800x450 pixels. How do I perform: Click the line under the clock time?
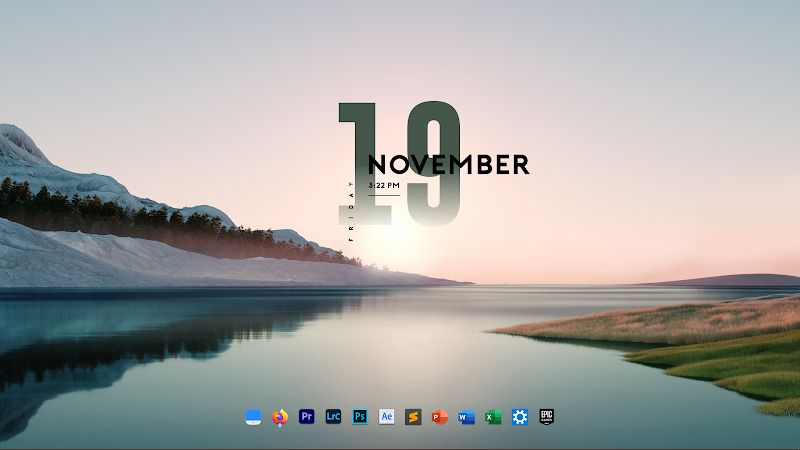pos(384,195)
